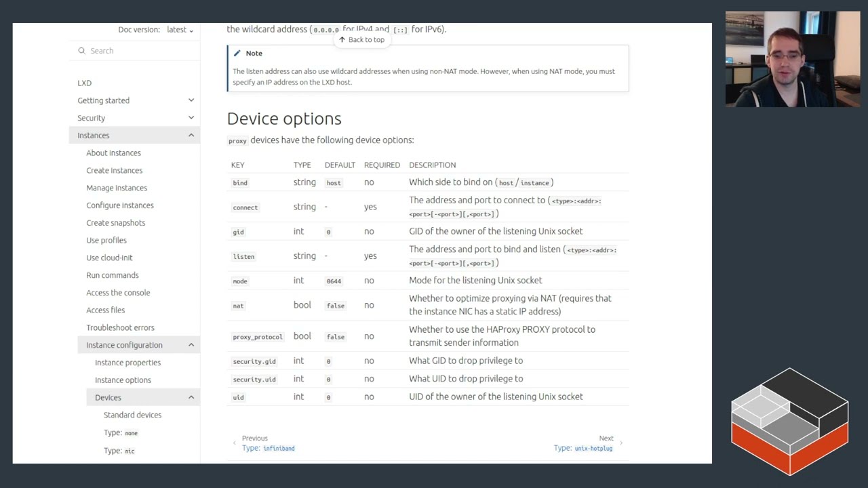Click the Back to top arrow
868x488 pixels.
342,40
